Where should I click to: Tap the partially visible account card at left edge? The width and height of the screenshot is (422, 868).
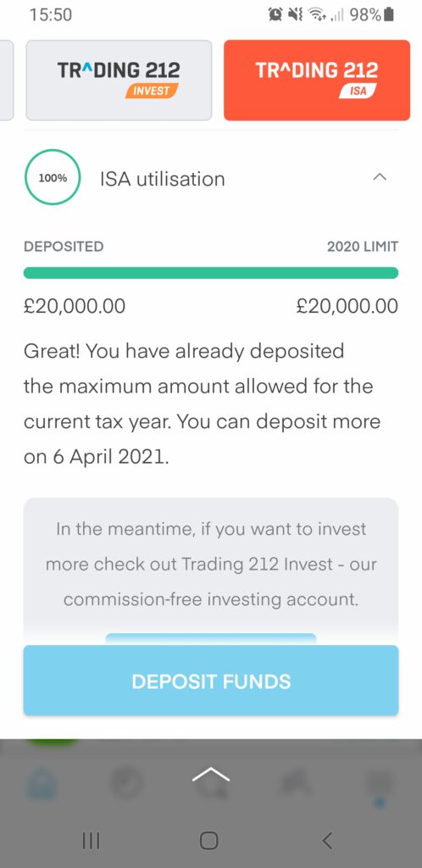[x=6, y=81]
